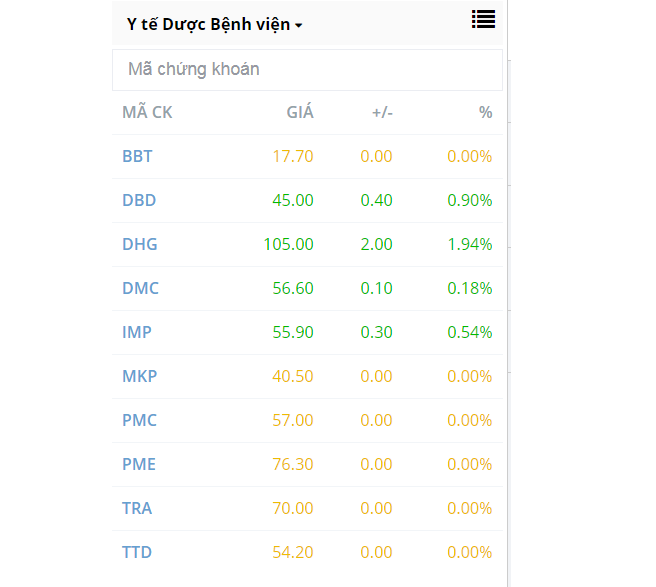Click the IMP stock ticker
656x587 pixels.
pyautogui.click(x=137, y=332)
